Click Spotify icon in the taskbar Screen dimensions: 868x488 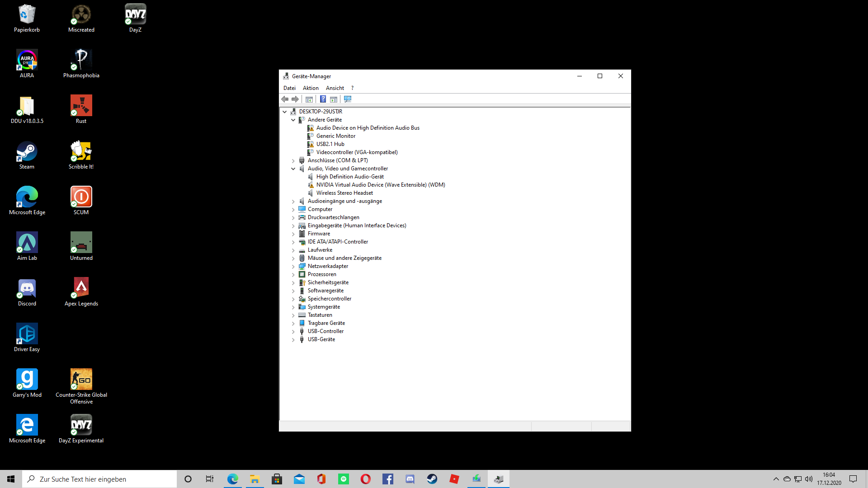[344, 479]
